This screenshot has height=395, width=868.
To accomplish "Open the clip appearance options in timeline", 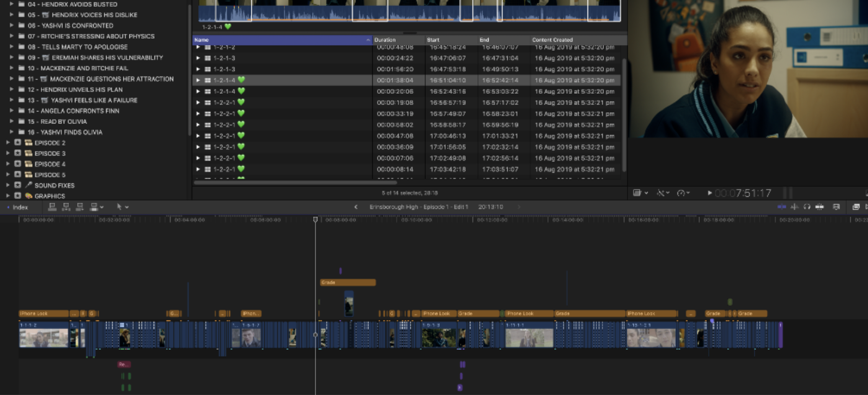I will (836, 207).
